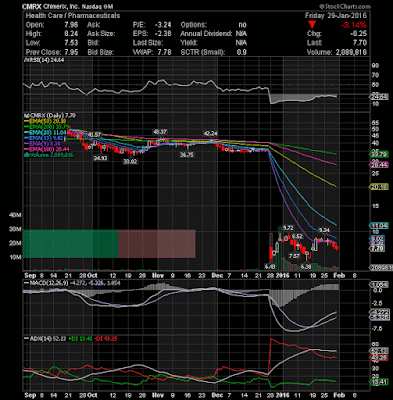Select the green EMA(200) legend entry
393x400 pixels.
(47, 126)
